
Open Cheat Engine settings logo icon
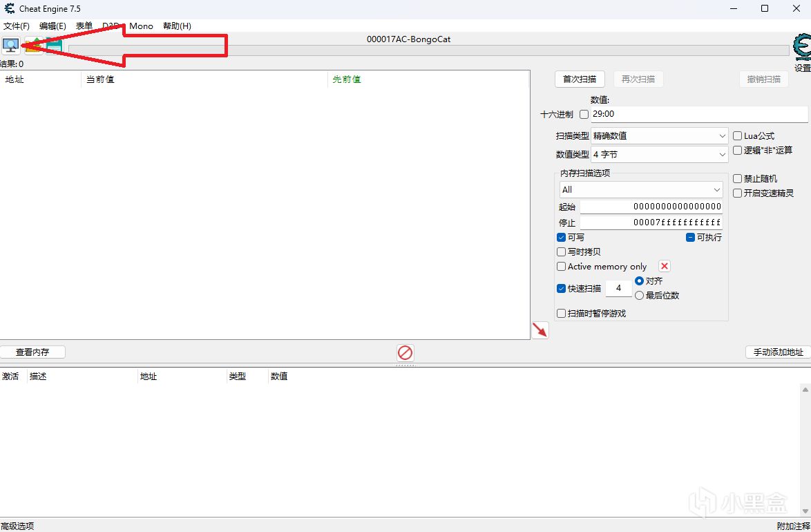802,48
